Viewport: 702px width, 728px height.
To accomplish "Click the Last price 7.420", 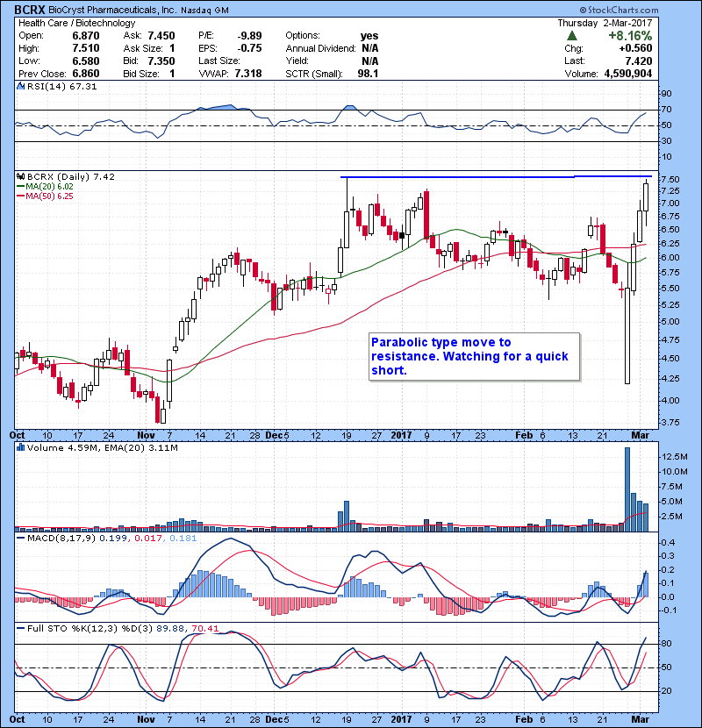I will point(638,61).
